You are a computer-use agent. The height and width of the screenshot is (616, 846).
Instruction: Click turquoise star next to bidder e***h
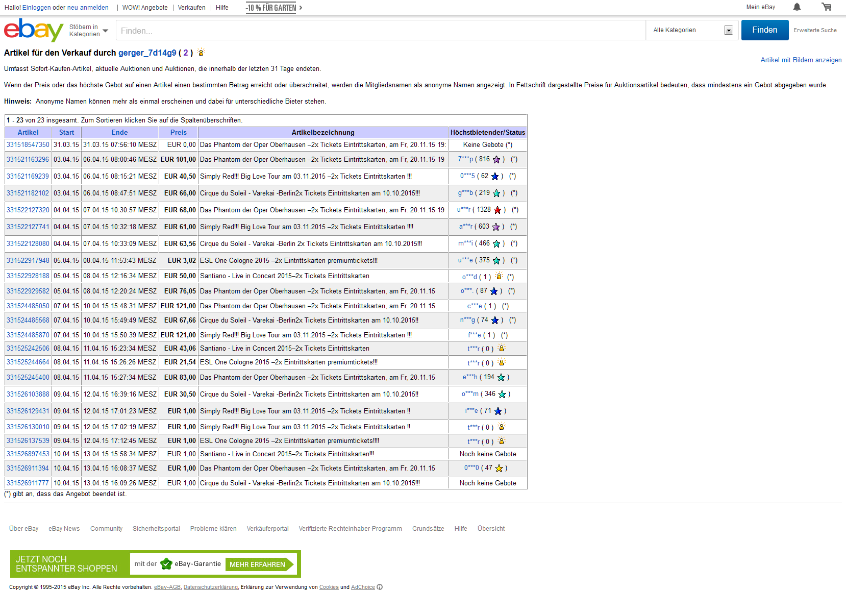501,378
